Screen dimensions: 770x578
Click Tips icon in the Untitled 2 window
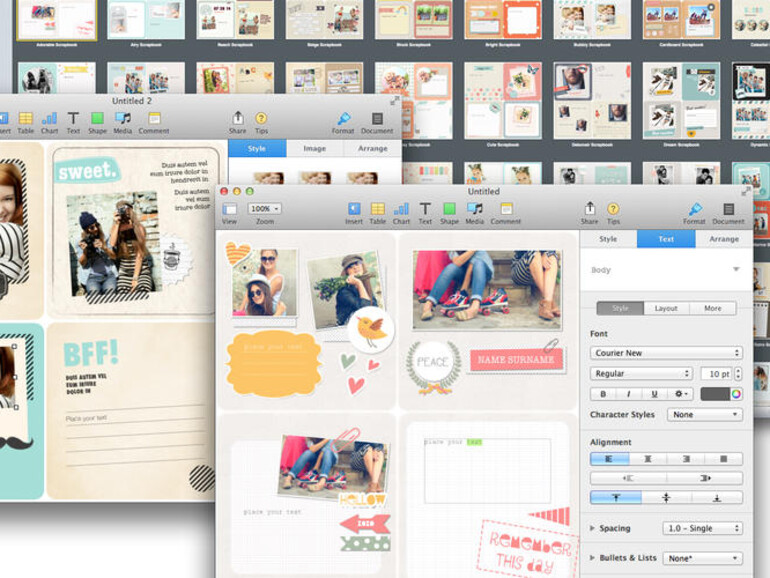click(x=261, y=118)
